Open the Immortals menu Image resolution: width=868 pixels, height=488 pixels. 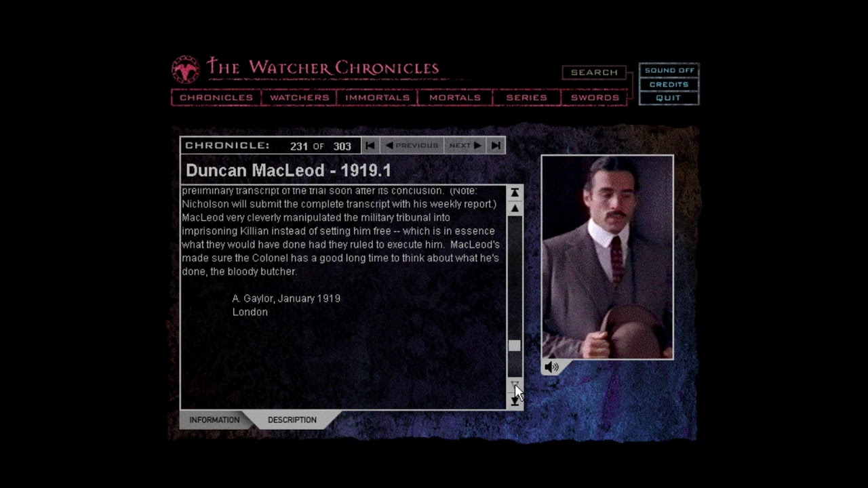[x=377, y=98]
